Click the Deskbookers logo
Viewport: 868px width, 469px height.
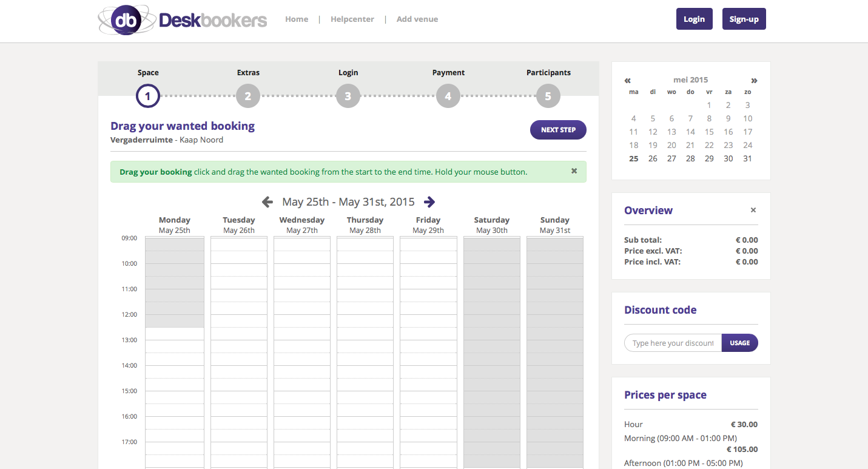pyautogui.click(x=182, y=19)
